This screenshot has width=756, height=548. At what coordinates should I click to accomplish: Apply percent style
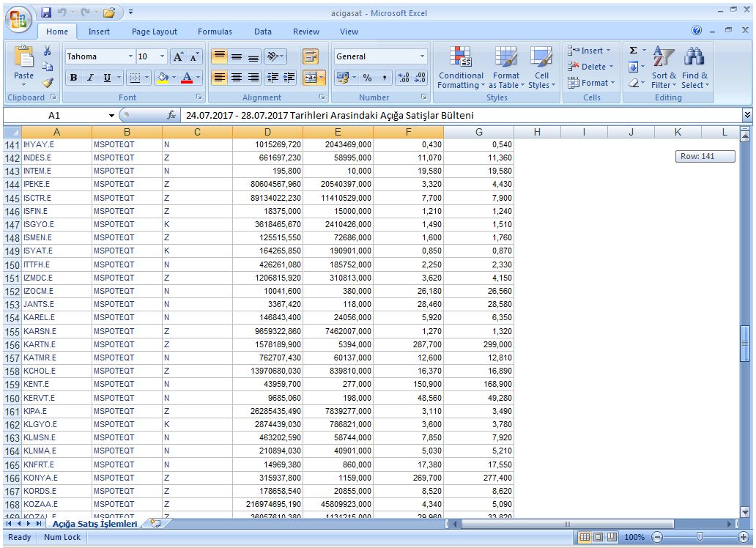pos(368,77)
